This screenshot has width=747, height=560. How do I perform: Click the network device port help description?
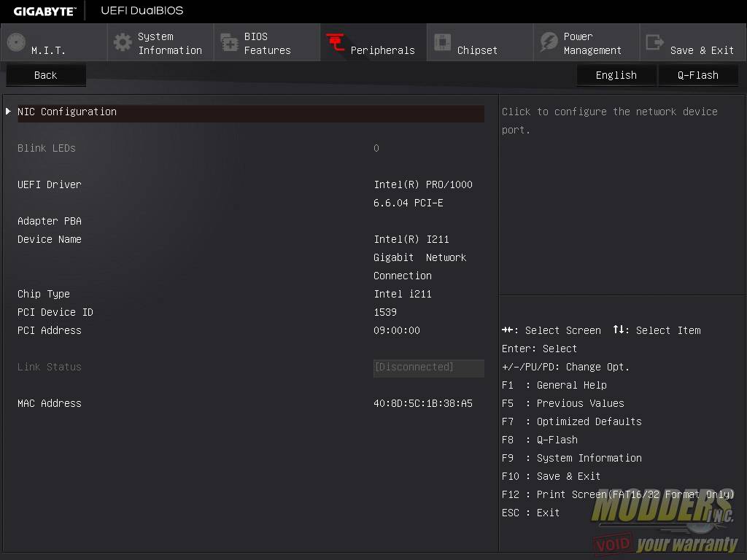610,120
